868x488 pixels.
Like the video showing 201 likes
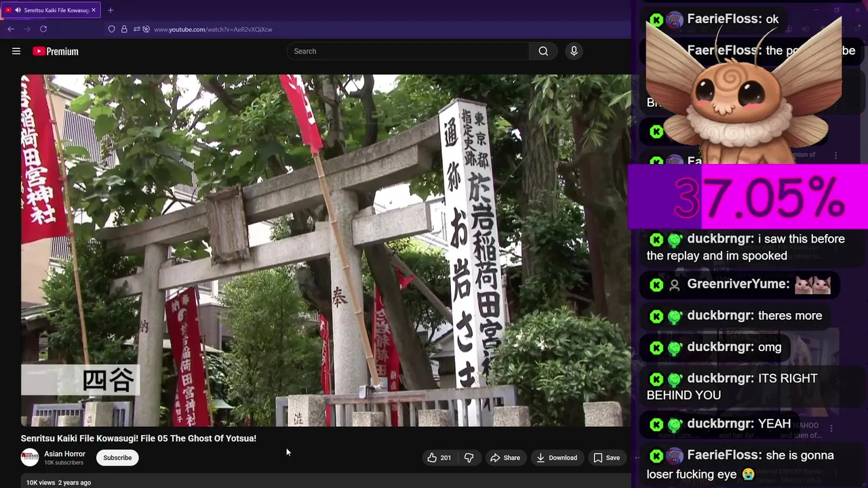coord(439,457)
